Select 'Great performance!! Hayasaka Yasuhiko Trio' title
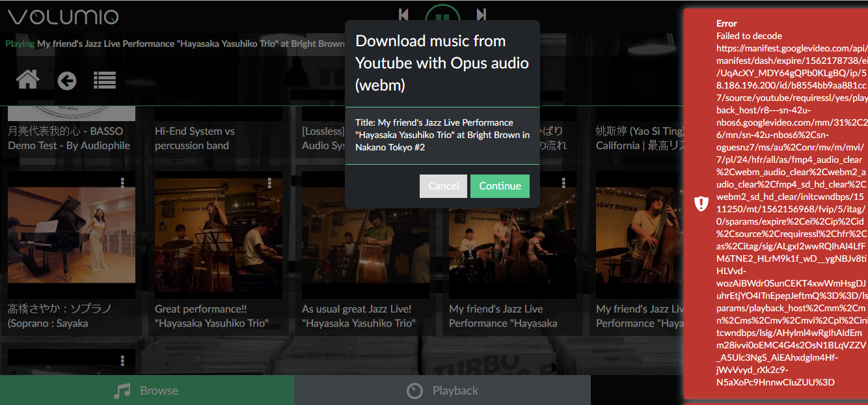The image size is (868, 405). [x=211, y=316]
